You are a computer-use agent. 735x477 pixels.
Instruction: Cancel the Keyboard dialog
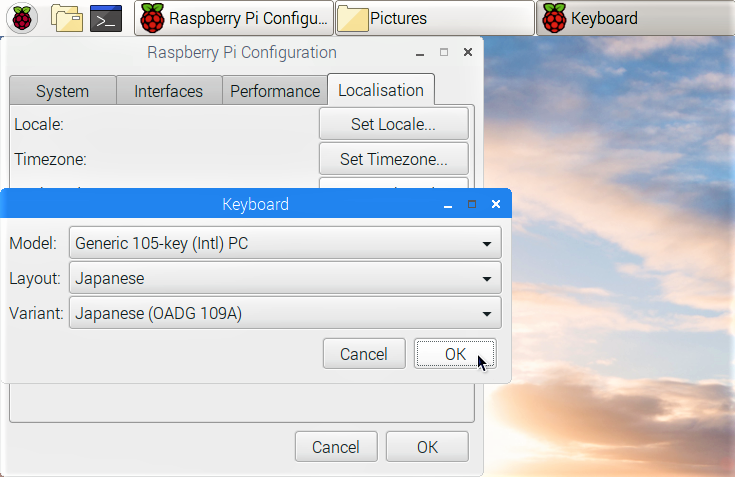[x=364, y=354]
